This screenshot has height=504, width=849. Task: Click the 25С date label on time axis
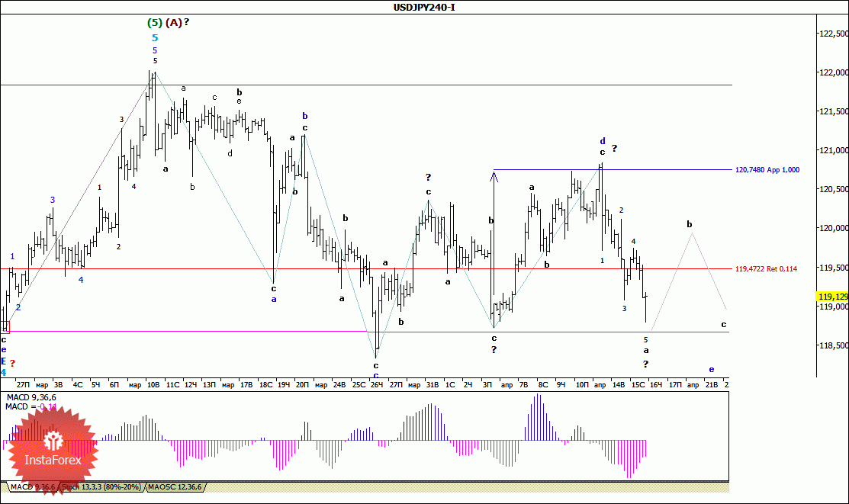tap(359, 385)
